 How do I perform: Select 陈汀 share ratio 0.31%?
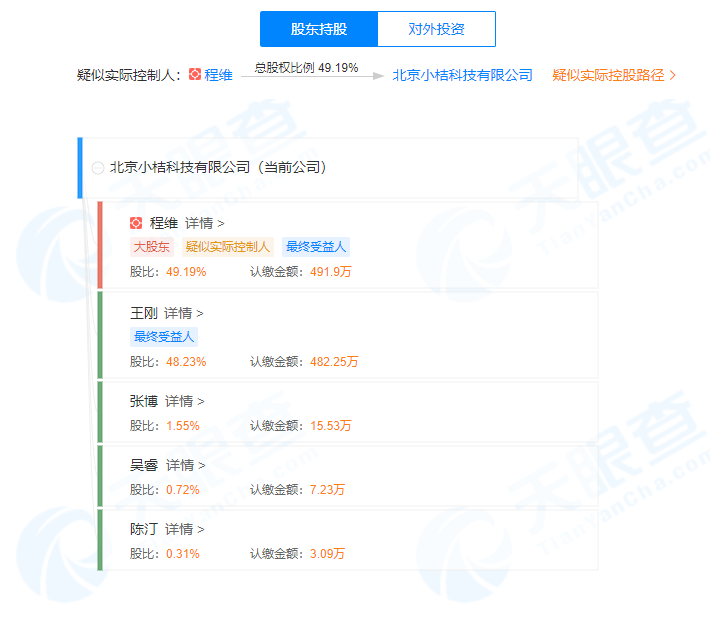183,553
